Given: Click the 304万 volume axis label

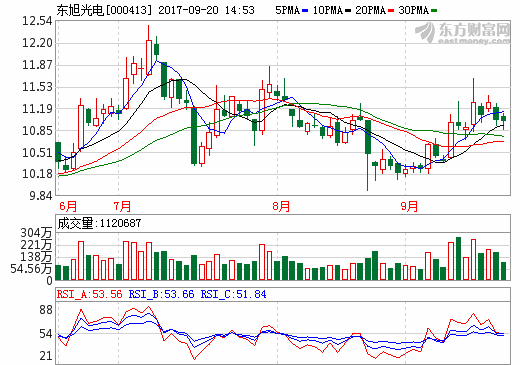Looking at the screenshot, I should (x=36, y=233).
